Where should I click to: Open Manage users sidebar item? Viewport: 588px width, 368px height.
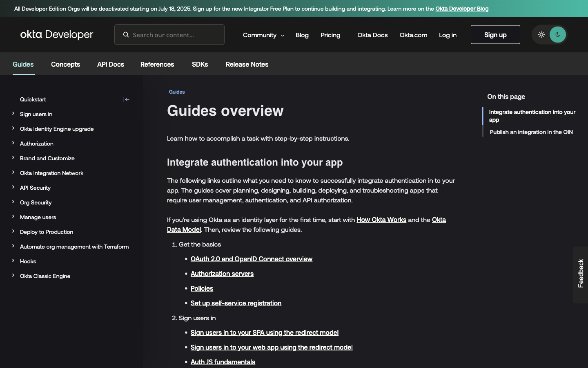coord(38,217)
